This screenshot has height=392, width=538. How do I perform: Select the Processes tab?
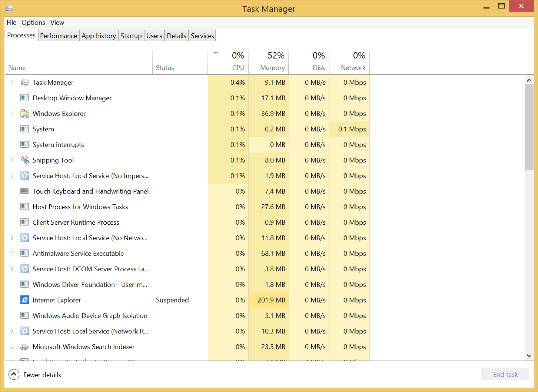[21, 35]
